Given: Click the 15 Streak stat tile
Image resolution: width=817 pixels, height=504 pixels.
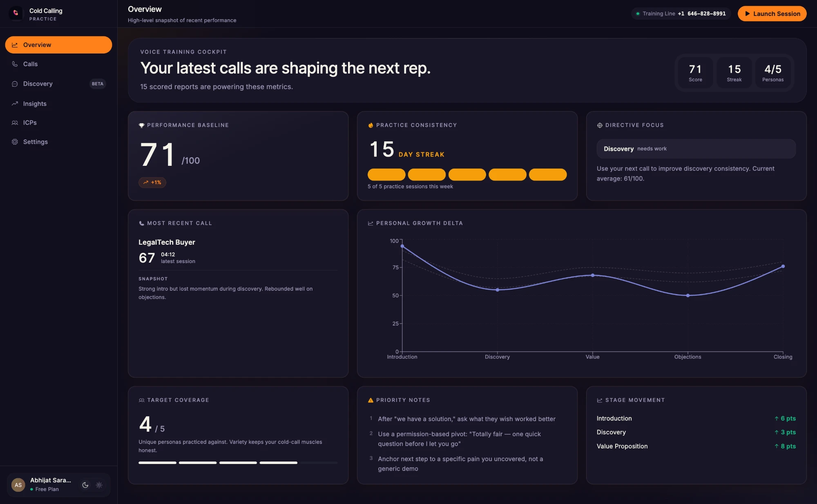Looking at the screenshot, I should (734, 73).
